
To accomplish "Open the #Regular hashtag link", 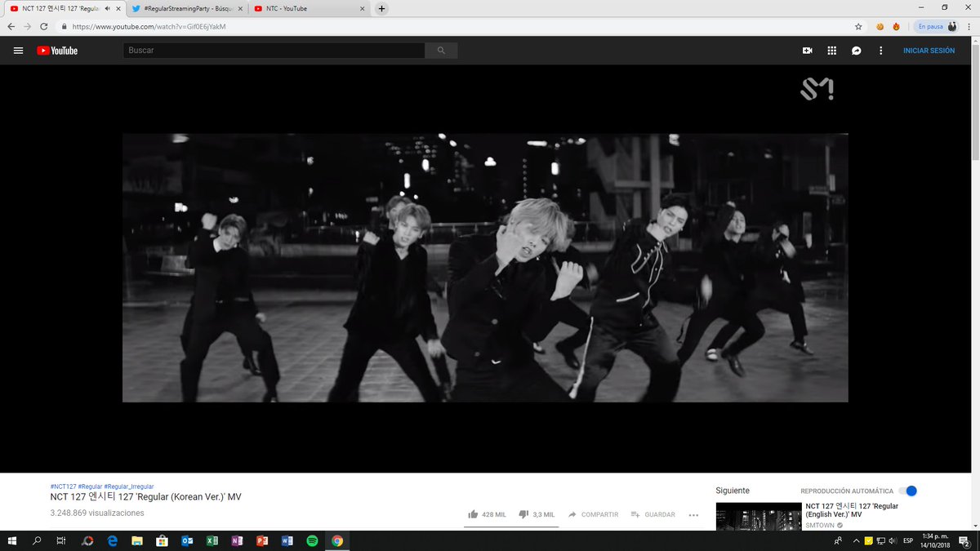I will (x=90, y=487).
